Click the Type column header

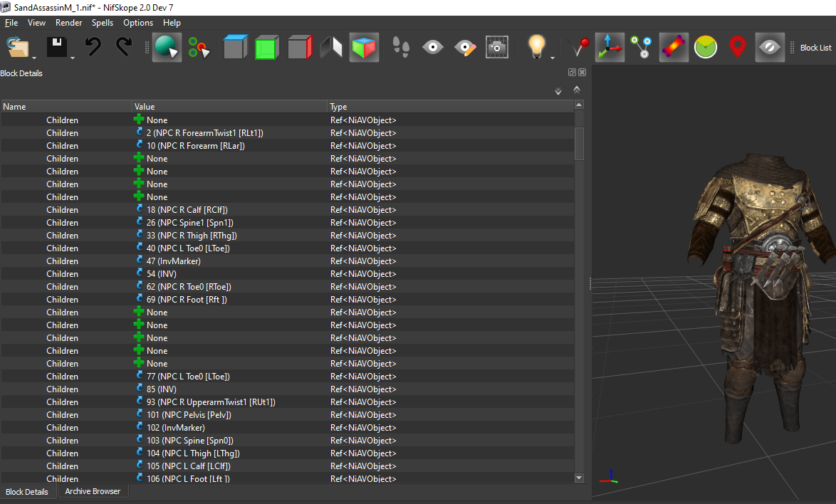click(x=451, y=107)
